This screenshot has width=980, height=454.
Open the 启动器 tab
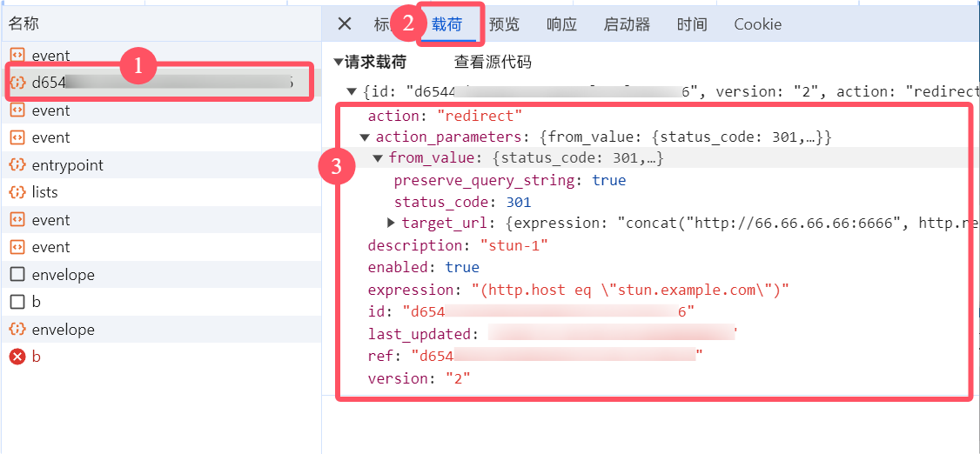coord(627,24)
